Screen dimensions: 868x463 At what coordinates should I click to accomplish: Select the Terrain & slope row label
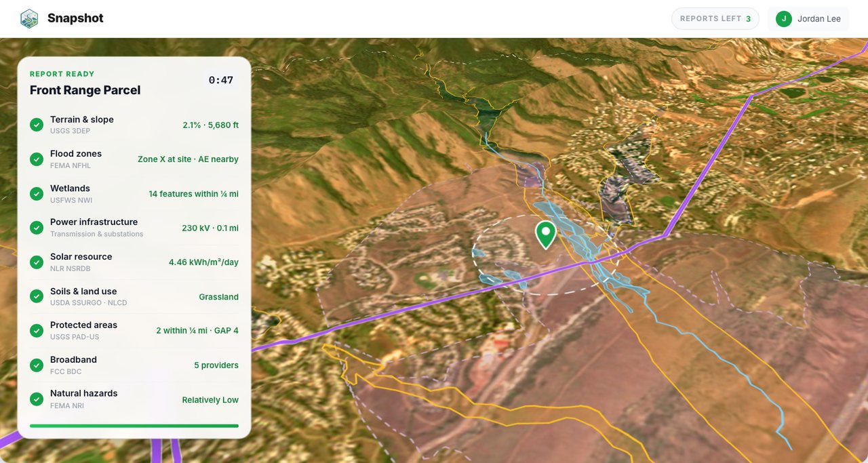82,119
